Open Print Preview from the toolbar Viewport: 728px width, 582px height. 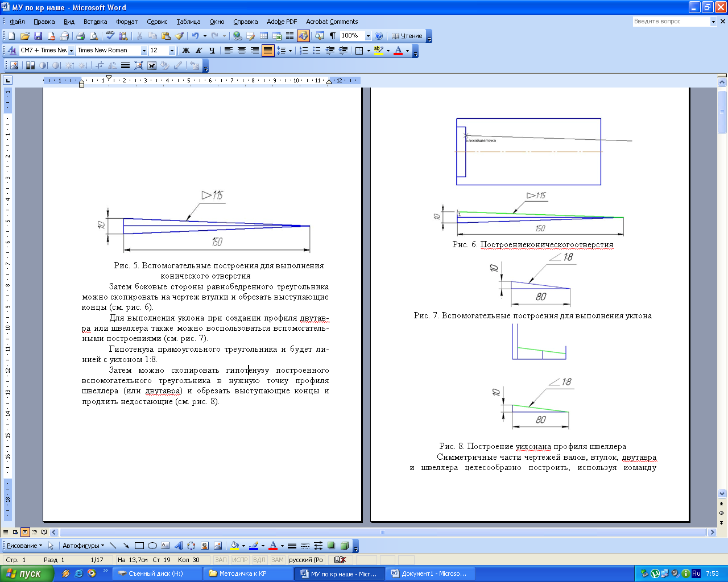[94, 36]
